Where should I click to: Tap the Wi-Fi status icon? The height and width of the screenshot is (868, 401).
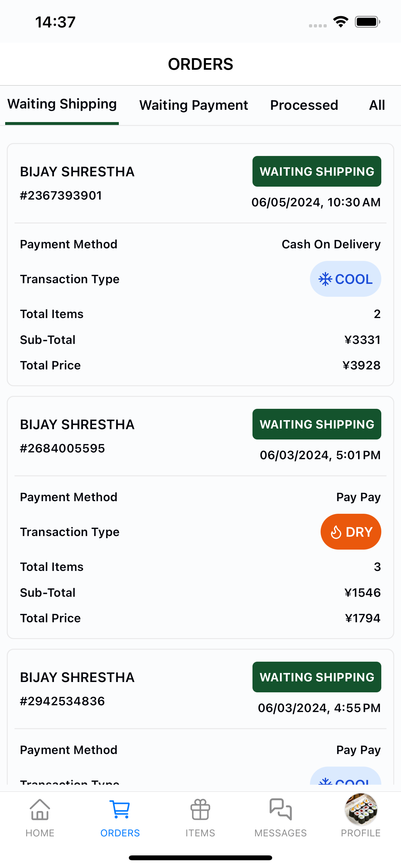point(341,22)
